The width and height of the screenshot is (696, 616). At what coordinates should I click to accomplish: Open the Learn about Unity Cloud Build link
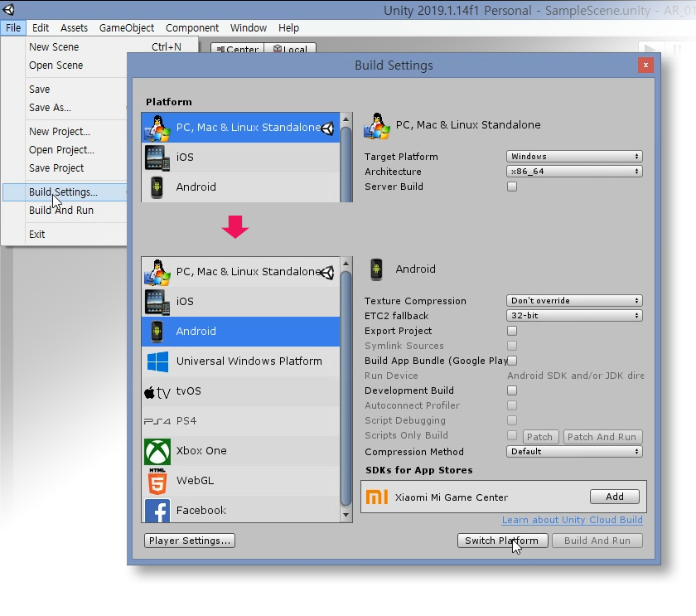[x=573, y=520]
